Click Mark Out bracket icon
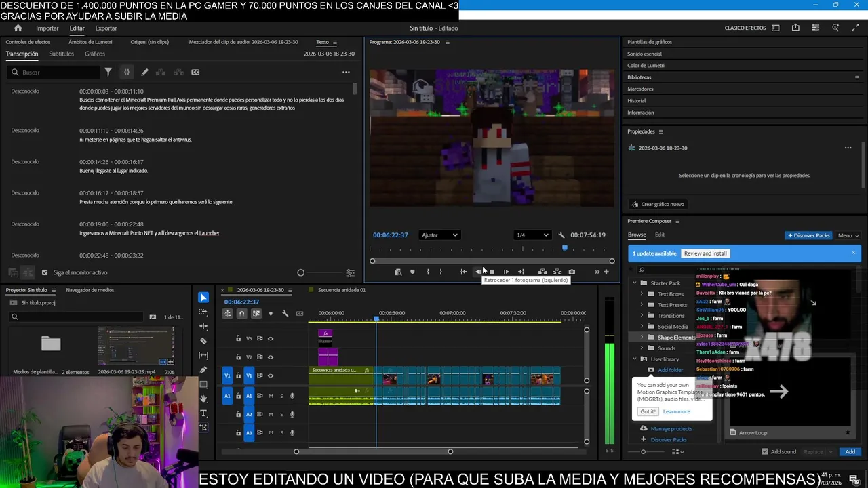 (x=441, y=272)
